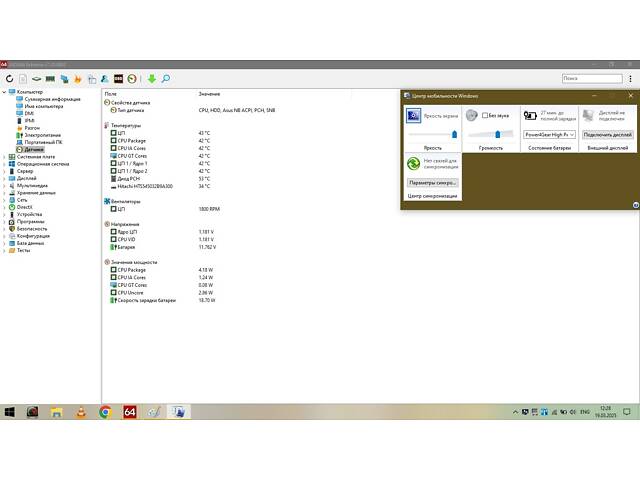Show hidden tray icons chevron
This screenshot has width=640, height=480.
[x=515, y=412]
